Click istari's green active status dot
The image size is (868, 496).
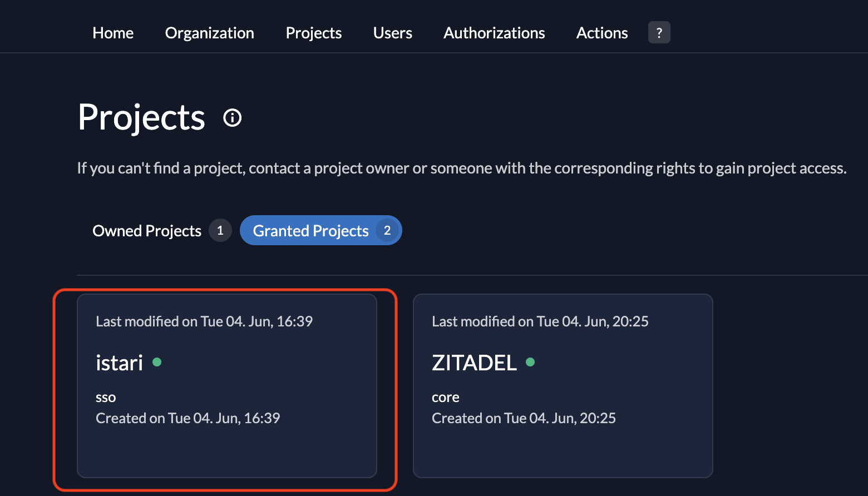point(157,363)
